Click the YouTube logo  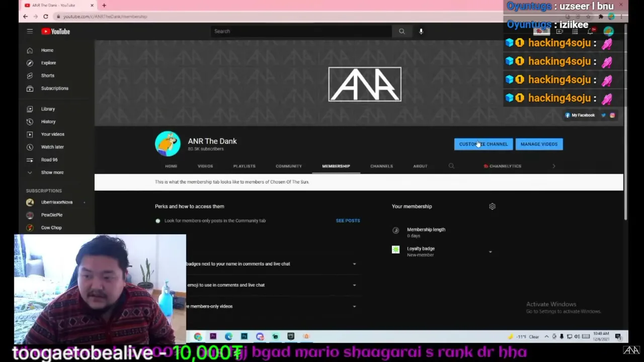coord(56,31)
